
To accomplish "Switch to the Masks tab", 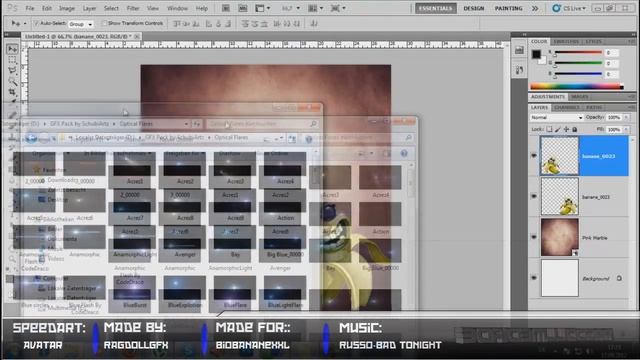I will (580, 97).
